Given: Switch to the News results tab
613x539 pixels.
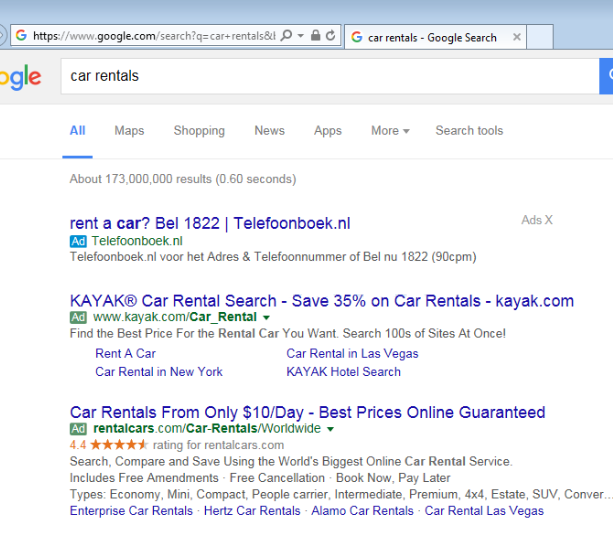Looking at the screenshot, I should [269, 131].
